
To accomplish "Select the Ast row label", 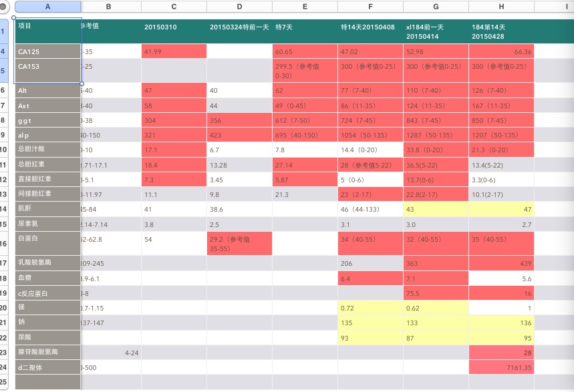I will (x=48, y=106).
